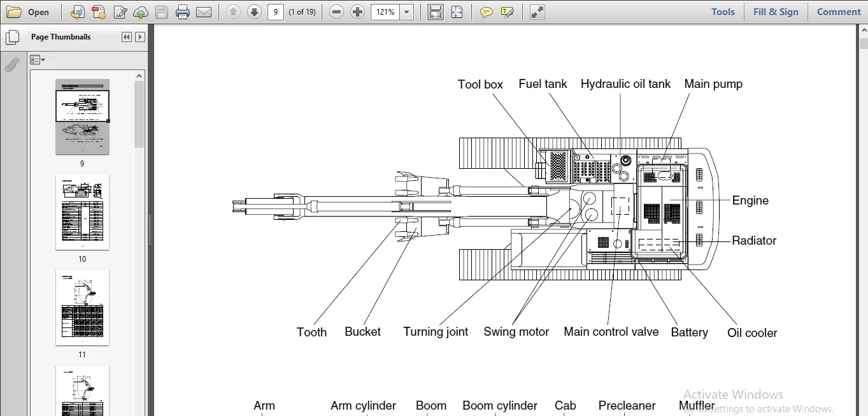Click the 'Main control valve' label
The width and height of the screenshot is (868, 416).
click(x=611, y=331)
